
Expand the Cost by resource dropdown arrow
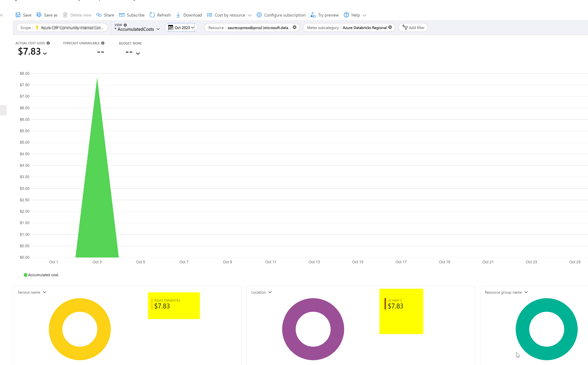tap(250, 15)
